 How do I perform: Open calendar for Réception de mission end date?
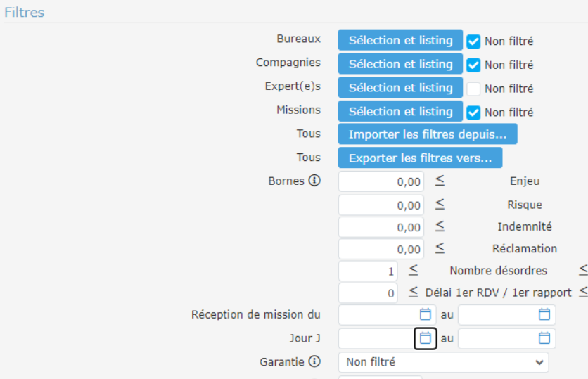point(544,314)
